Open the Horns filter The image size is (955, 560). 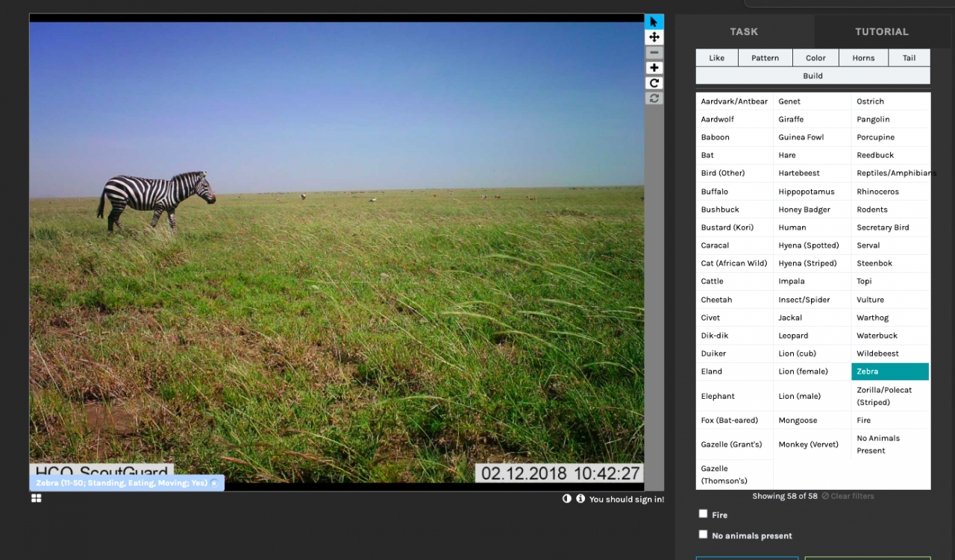(x=863, y=58)
